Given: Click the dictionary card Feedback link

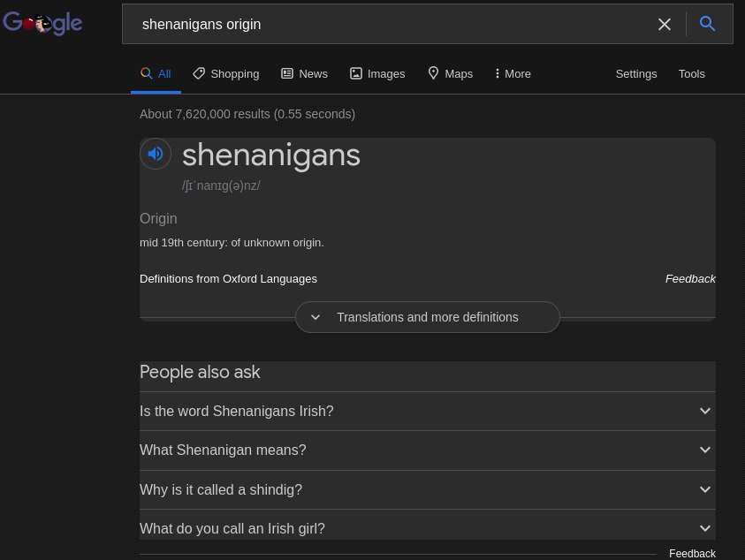Looking at the screenshot, I should point(690,279).
